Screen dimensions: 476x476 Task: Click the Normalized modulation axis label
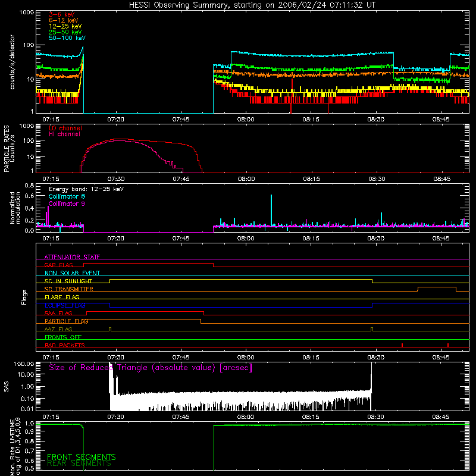[x=15, y=208]
